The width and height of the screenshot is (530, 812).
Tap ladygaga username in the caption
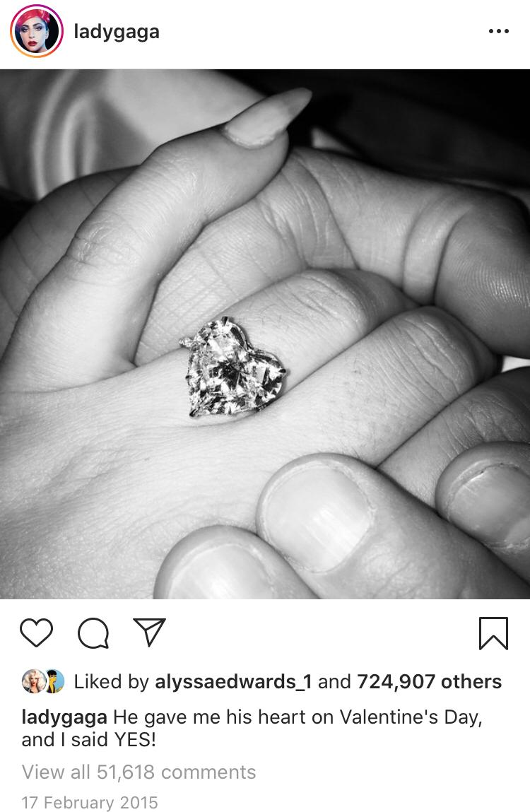point(64,717)
